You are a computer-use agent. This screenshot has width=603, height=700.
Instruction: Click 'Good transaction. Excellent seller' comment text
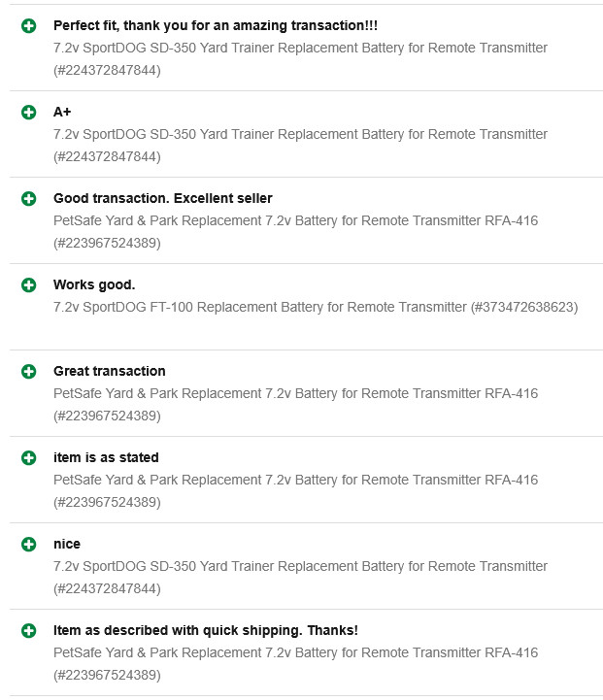[163, 198]
